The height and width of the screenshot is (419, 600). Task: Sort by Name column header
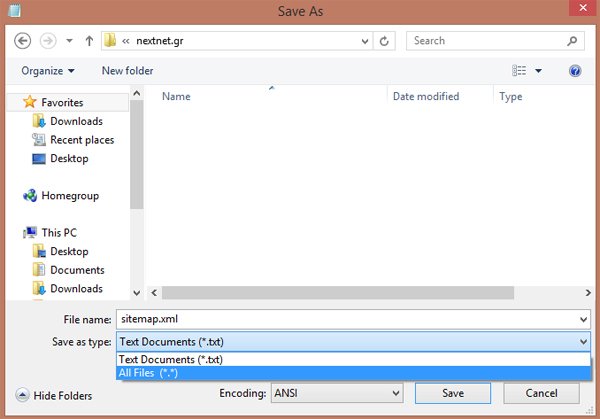pyautogui.click(x=176, y=96)
